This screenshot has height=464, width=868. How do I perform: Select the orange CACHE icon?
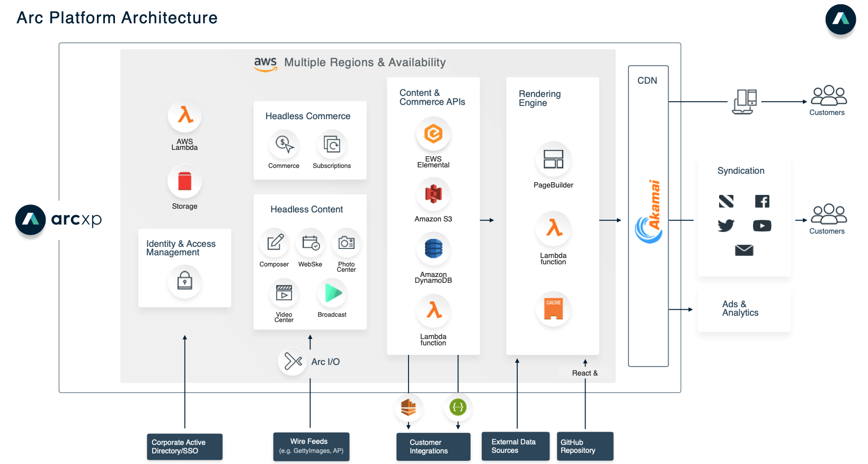pos(553,308)
